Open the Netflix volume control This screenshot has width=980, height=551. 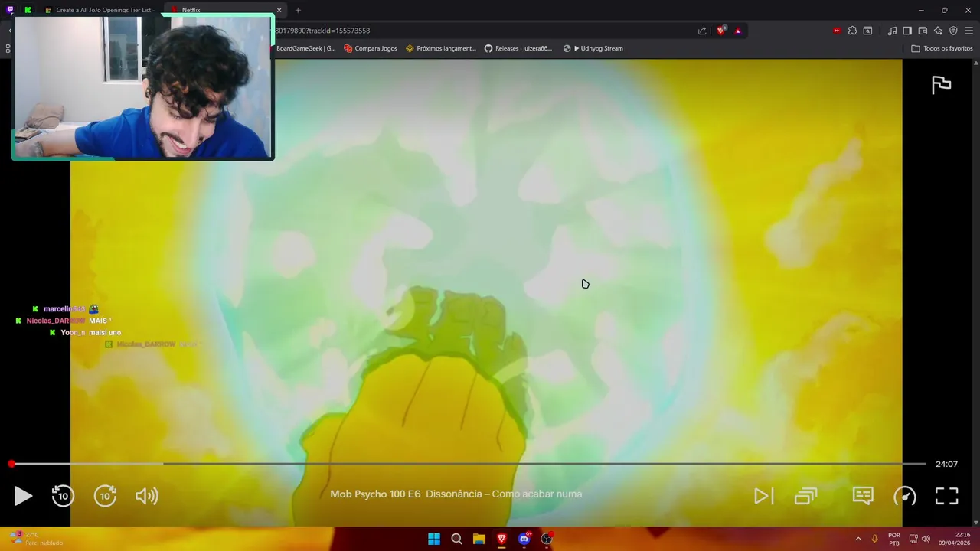pyautogui.click(x=146, y=496)
